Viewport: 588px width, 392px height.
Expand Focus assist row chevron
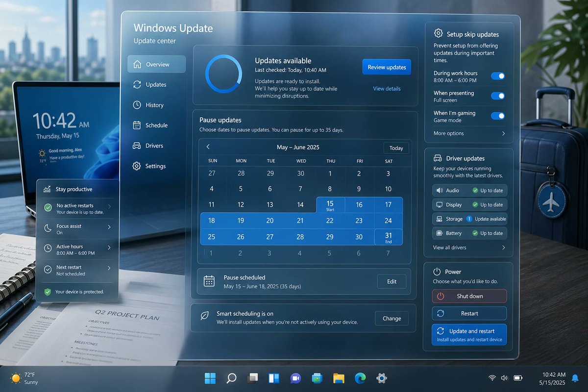tap(109, 227)
